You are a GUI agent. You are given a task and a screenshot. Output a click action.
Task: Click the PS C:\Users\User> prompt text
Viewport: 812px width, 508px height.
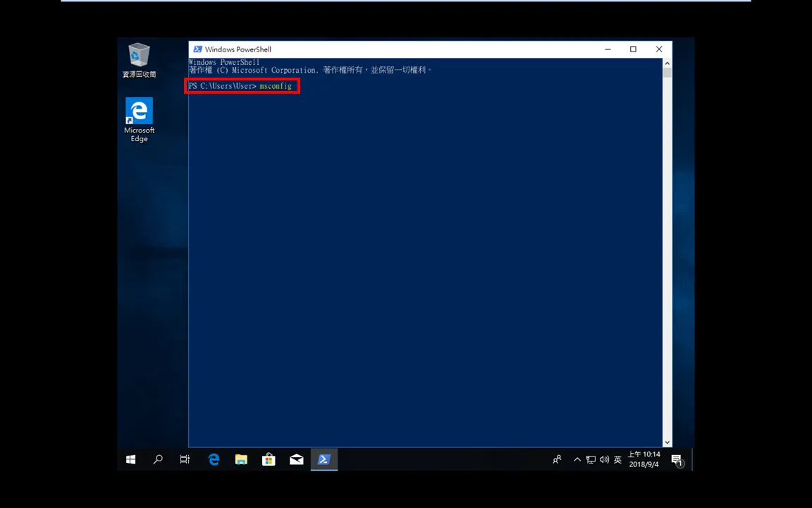point(222,86)
